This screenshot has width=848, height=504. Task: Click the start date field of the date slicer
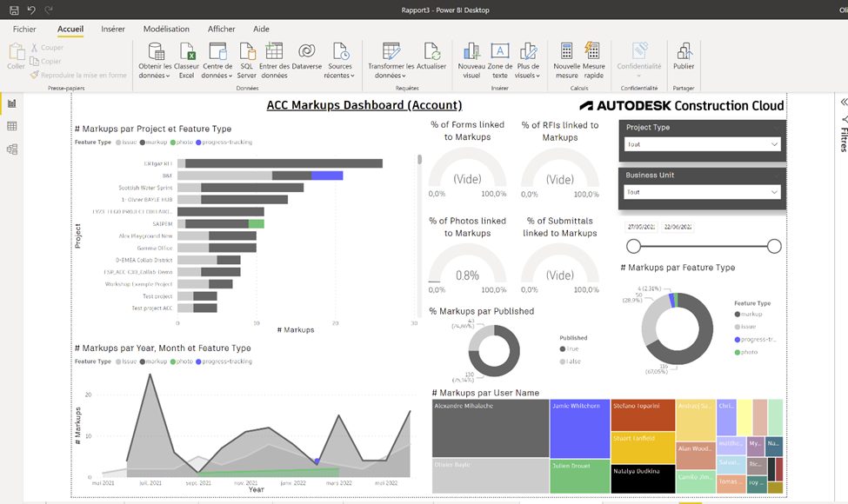pyautogui.click(x=641, y=227)
